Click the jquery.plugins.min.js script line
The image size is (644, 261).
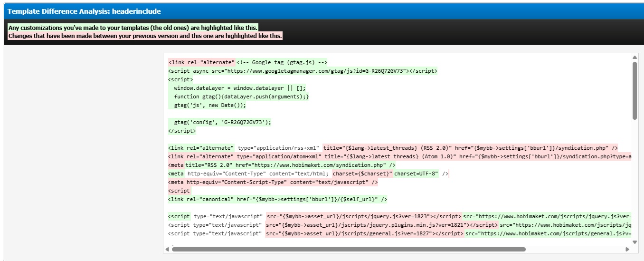point(399,225)
